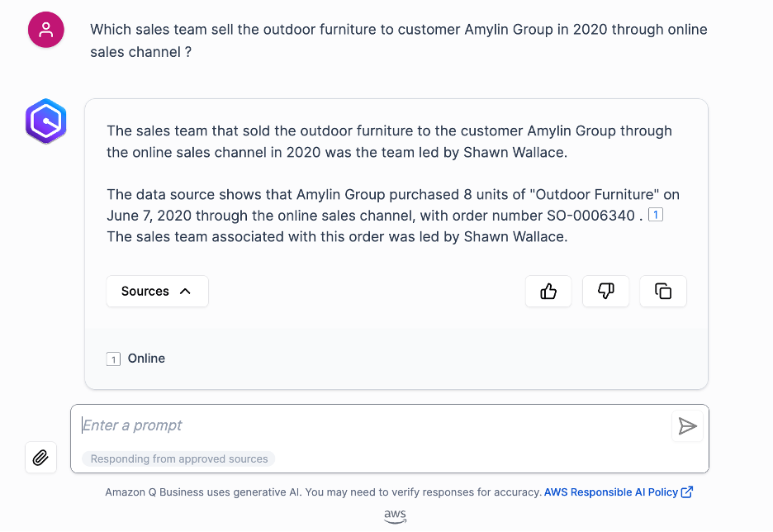Click the AWS logo in the footer
The width and height of the screenshot is (773, 532).
click(x=395, y=515)
